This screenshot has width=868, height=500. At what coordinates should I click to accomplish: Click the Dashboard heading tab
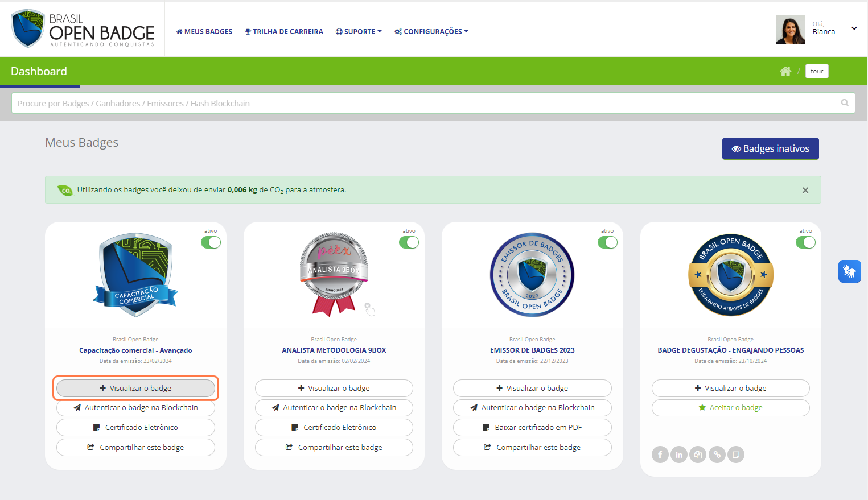[39, 71]
